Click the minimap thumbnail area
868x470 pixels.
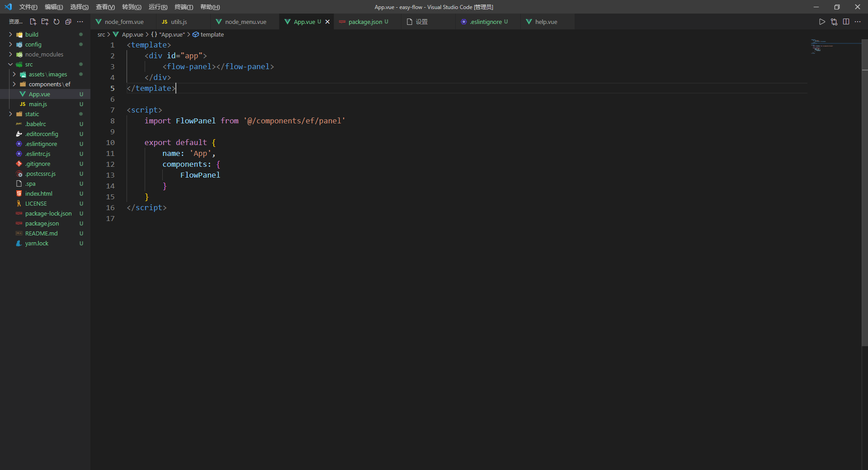[x=834, y=47]
